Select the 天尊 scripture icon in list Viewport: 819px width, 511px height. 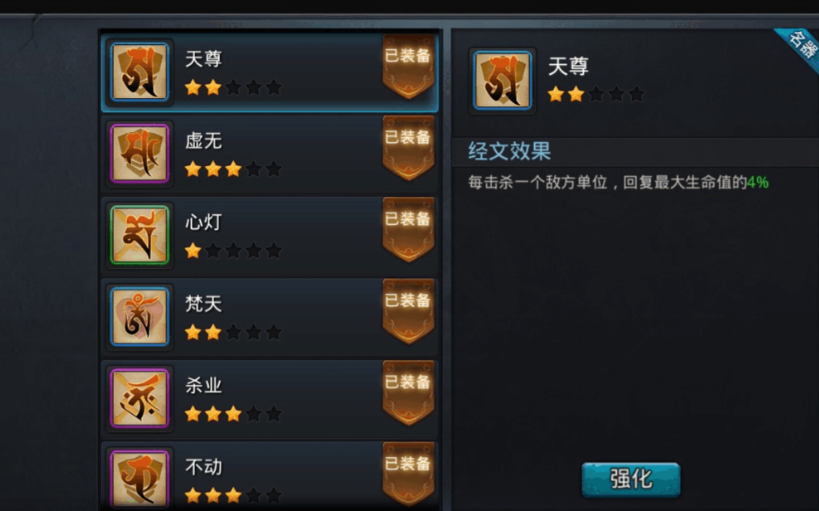139,72
